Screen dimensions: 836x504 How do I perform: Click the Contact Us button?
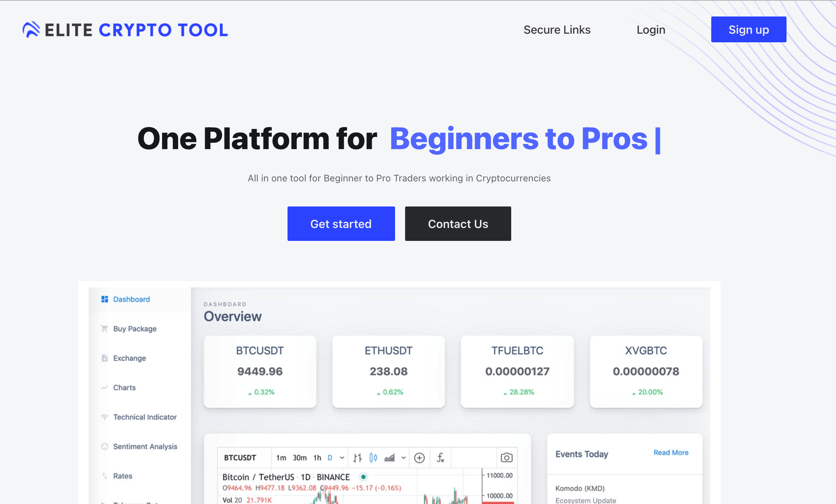tap(458, 224)
